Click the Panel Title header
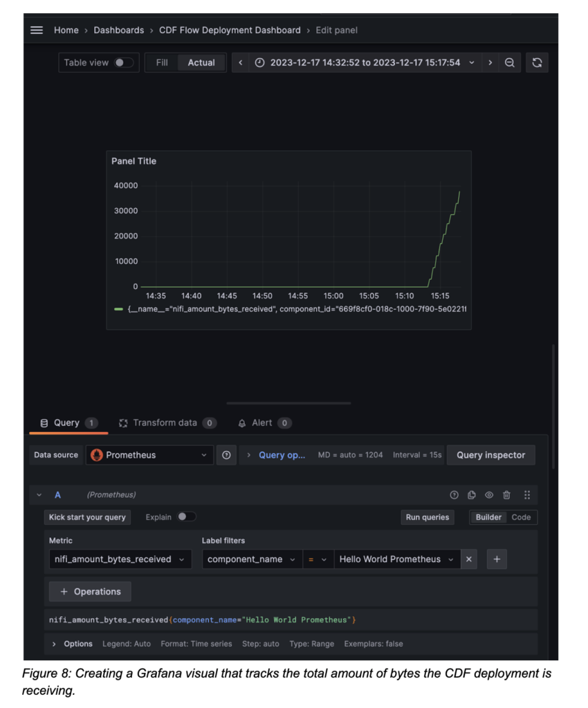The height and width of the screenshot is (708, 588). pos(134,161)
